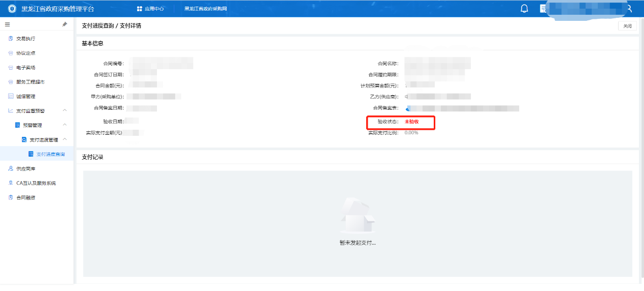
Task: Click the 供应商库 person icon
Action: 11,168
